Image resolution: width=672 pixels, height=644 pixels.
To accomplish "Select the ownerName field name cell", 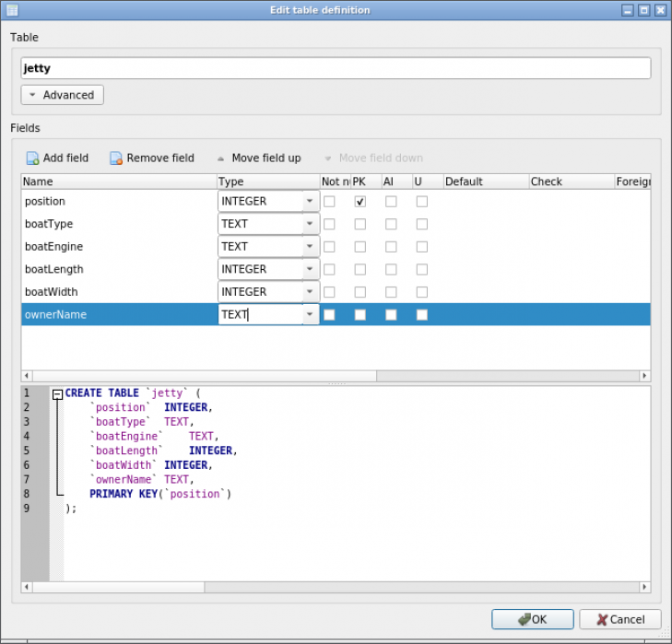I will [119, 315].
